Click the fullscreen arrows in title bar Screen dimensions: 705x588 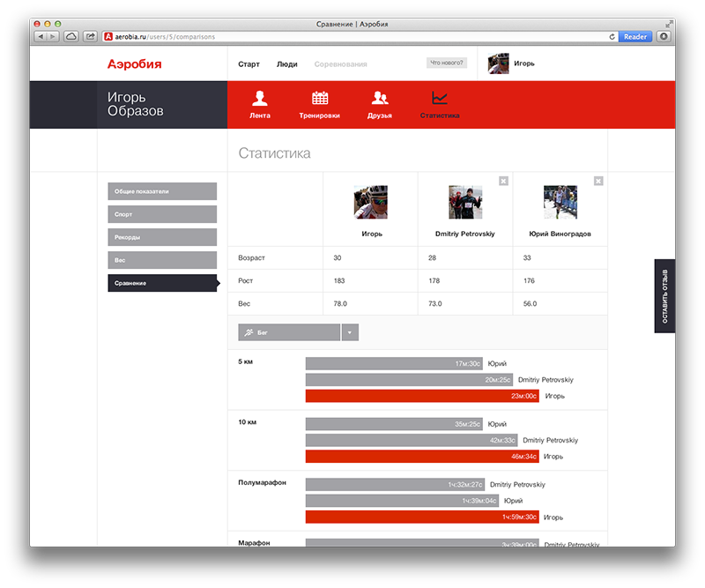click(669, 25)
